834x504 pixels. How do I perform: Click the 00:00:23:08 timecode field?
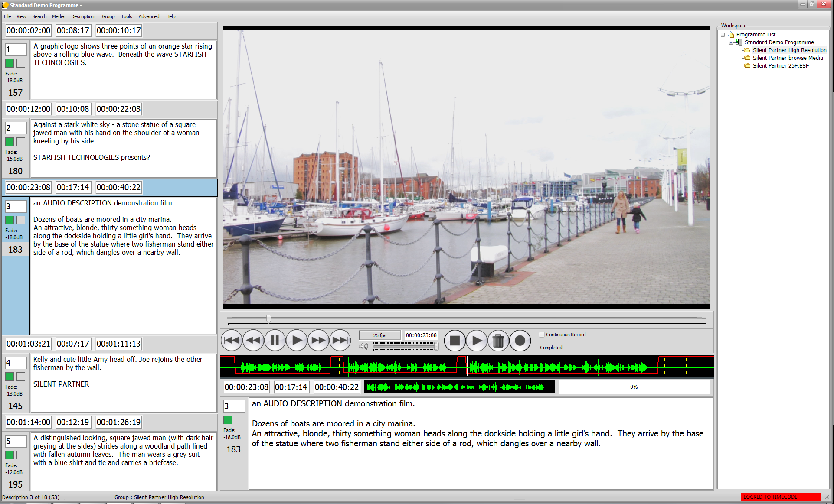pos(421,335)
